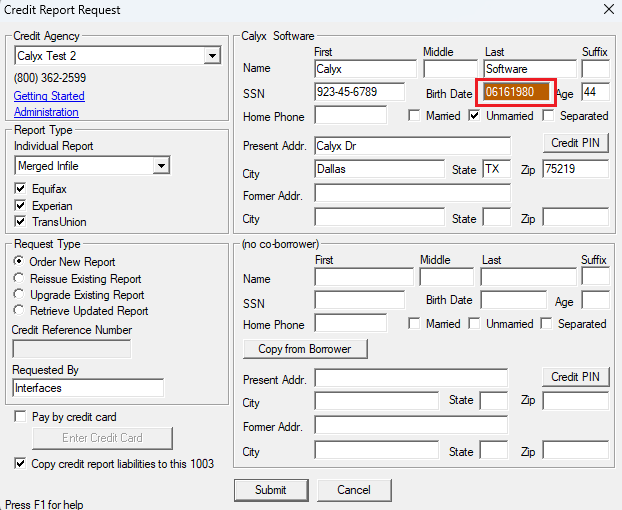Click co-borrower First name field
The image size is (622, 510).
[364, 277]
